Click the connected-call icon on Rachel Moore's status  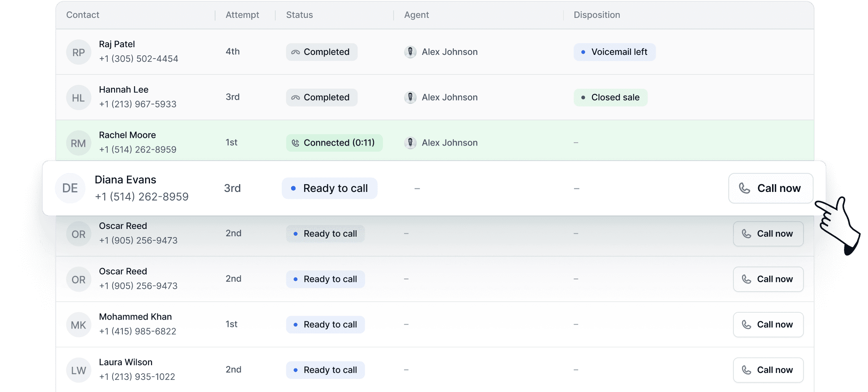point(296,143)
